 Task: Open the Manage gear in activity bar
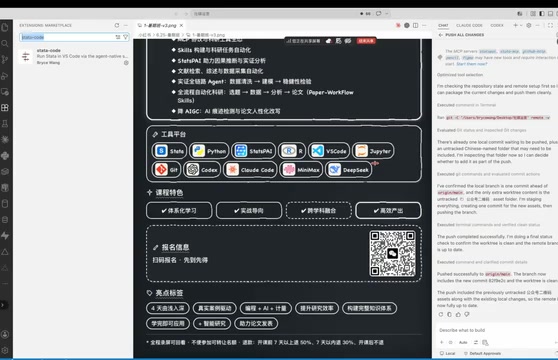[5, 350]
